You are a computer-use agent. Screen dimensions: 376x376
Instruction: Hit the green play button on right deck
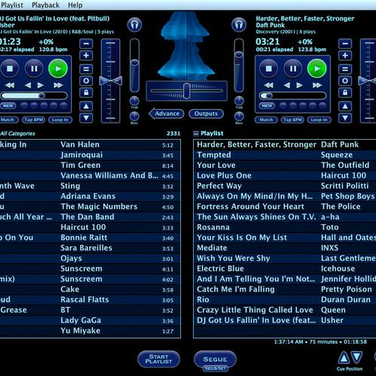pos(317,69)
